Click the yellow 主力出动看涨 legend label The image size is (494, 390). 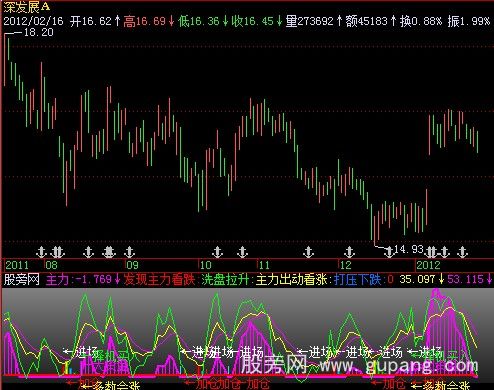292,279
